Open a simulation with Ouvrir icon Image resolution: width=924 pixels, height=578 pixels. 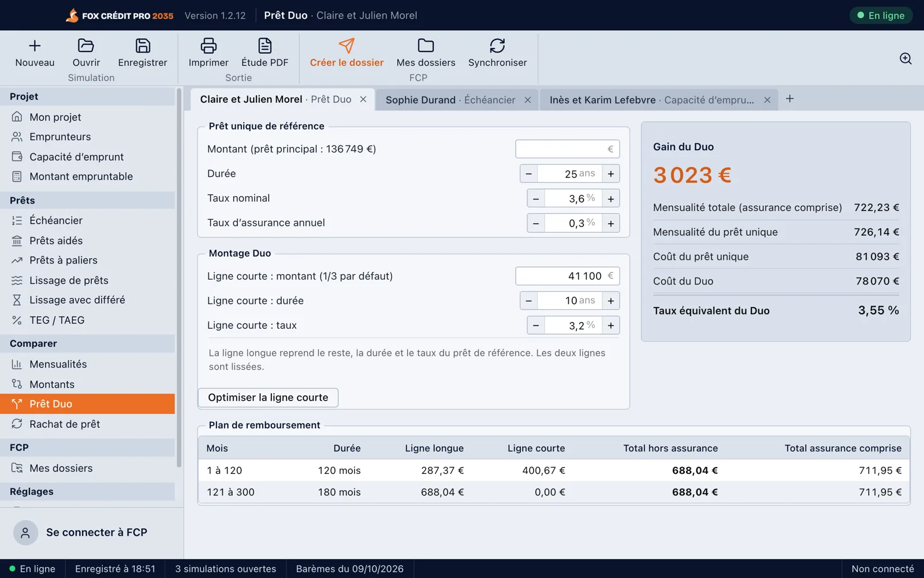pyautogui.click(x=86, y=46)
